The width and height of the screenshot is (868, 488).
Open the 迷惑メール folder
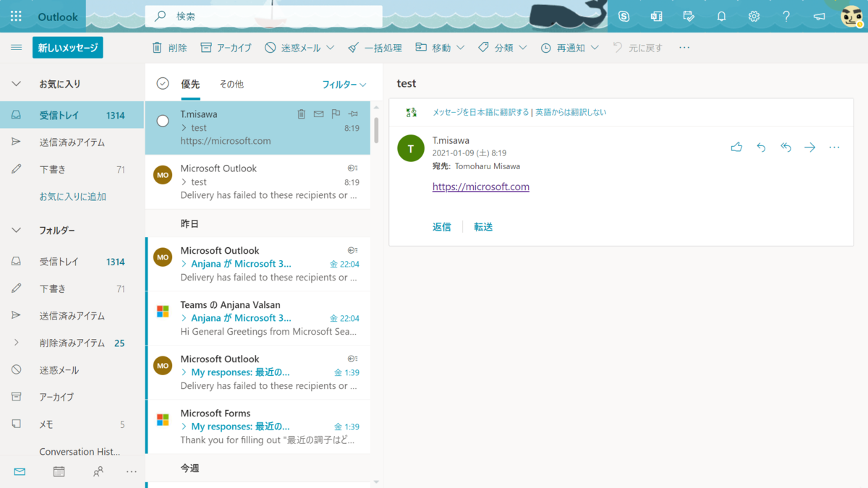click(72, 370)
